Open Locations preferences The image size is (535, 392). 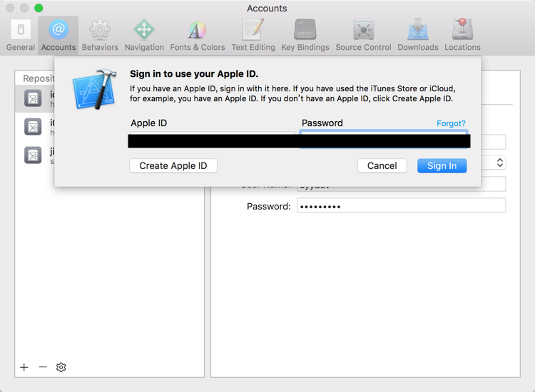pos(462,36)
